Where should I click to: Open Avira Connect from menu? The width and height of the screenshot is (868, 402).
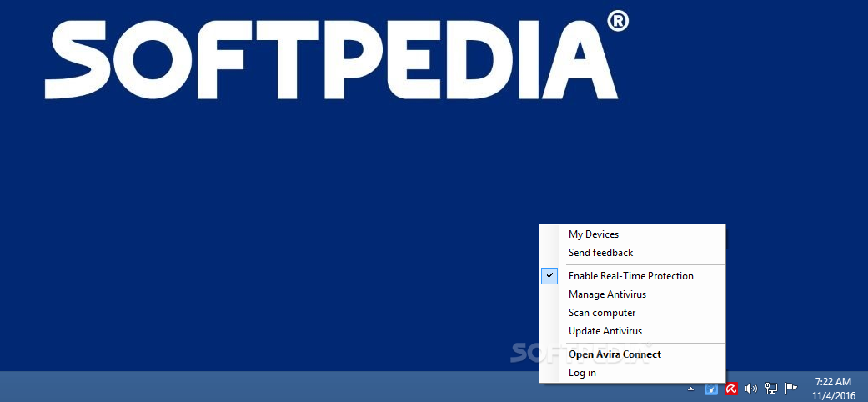632,354
